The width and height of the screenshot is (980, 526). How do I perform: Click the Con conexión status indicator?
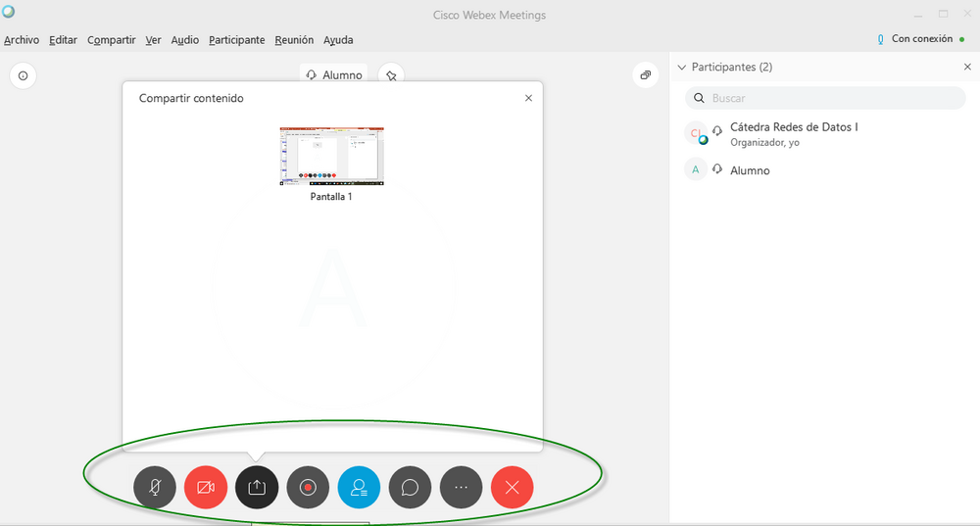pyautogui.click(x=921, y=39)
